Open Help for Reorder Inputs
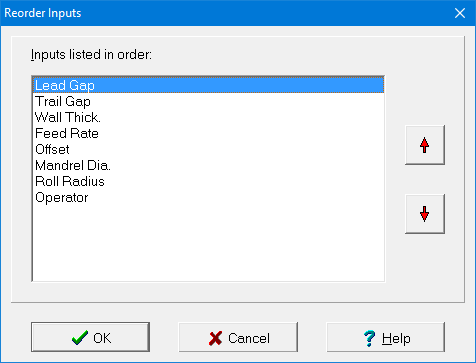This screenshot has width=476, height=363. pos(386,337)
